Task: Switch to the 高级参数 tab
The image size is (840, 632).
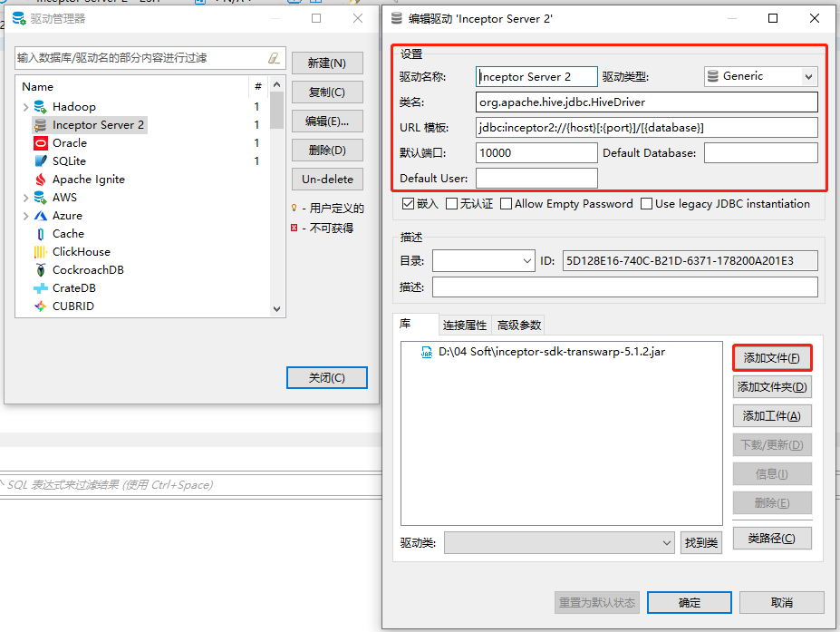Action: click(x=518, y=326)
